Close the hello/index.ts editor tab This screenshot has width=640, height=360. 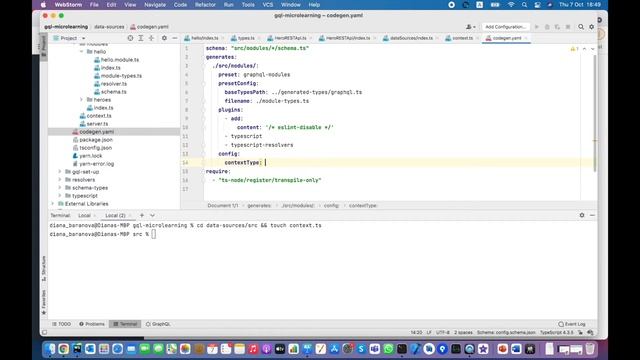click(222, 38)
